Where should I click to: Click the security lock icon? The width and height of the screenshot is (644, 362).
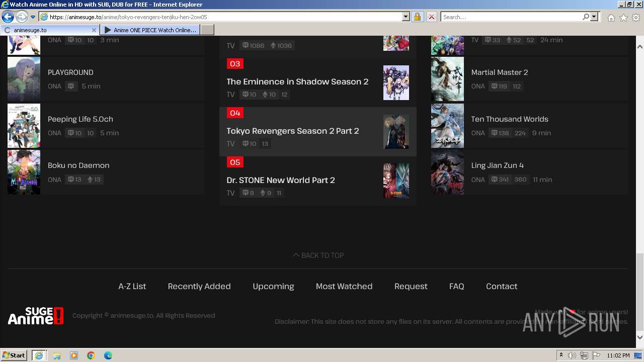417,17
